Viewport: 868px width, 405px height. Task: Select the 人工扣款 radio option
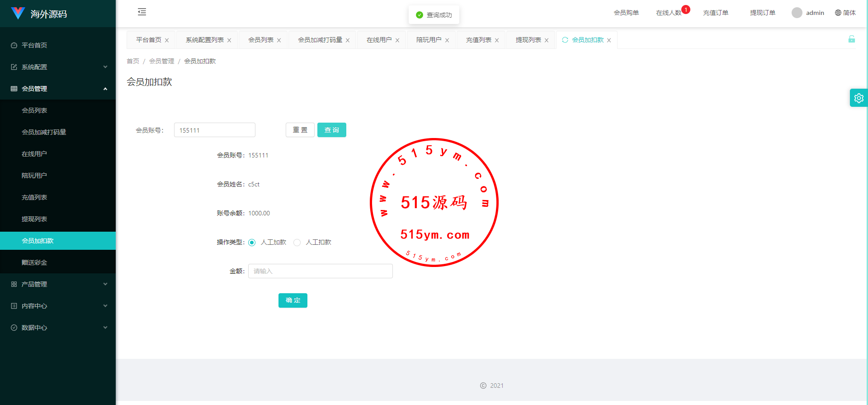tap(297, 243)
